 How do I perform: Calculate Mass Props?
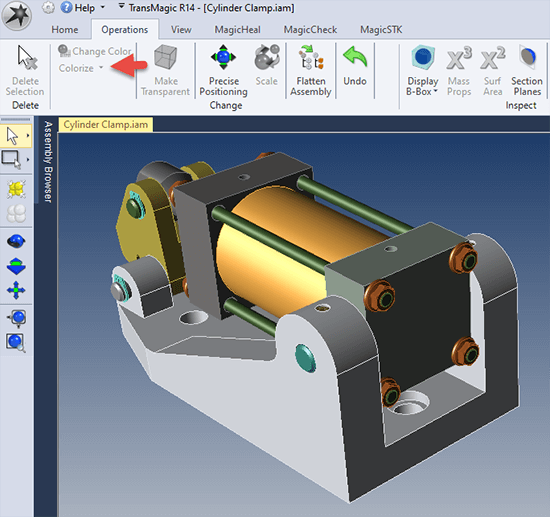click(x=459, y=71)
